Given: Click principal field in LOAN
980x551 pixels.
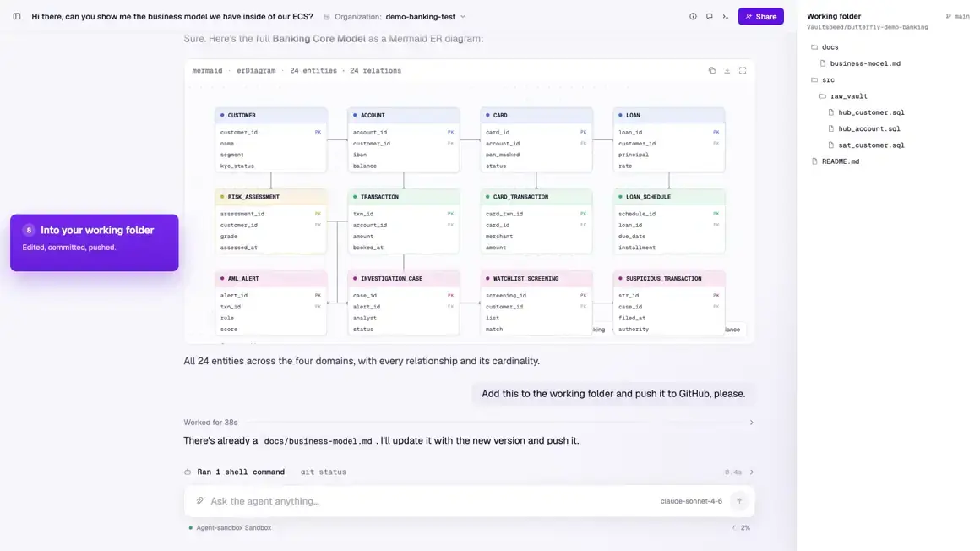Looking at the screenshot, I should (633, 155).
